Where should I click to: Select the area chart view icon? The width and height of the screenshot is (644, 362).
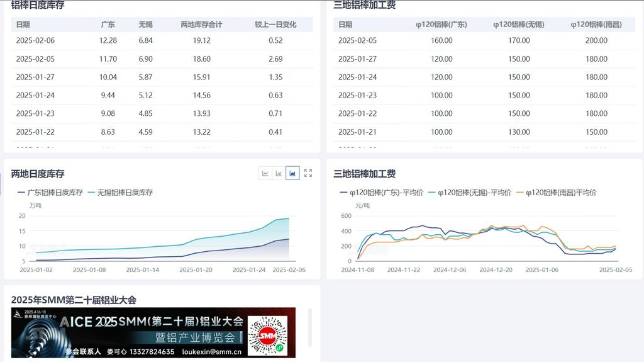[x=292, y=173]
